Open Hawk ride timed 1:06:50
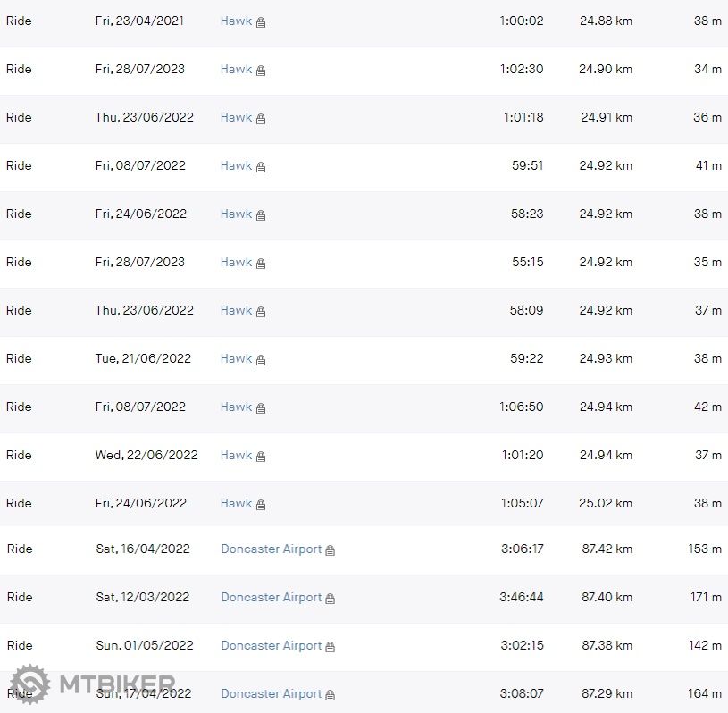This screenshot has width=728, height=713. (236, 407)
